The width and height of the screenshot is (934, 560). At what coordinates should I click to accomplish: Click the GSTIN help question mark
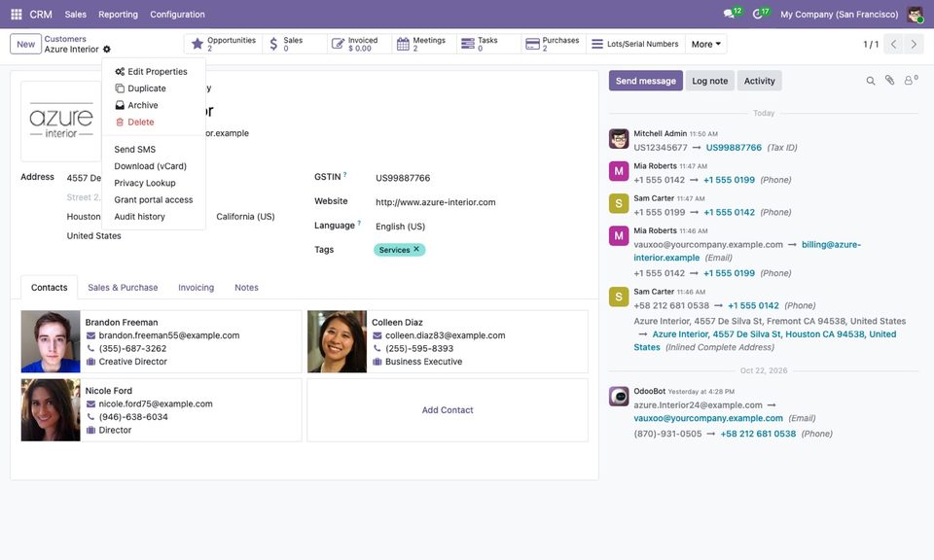[x=344, y=174]
